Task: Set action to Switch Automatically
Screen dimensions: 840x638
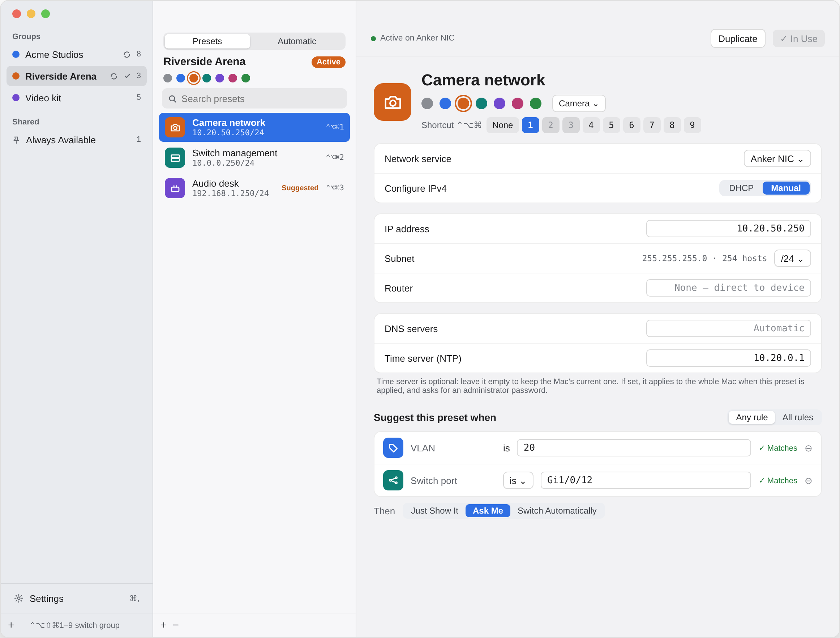Action: click(557, 511)
